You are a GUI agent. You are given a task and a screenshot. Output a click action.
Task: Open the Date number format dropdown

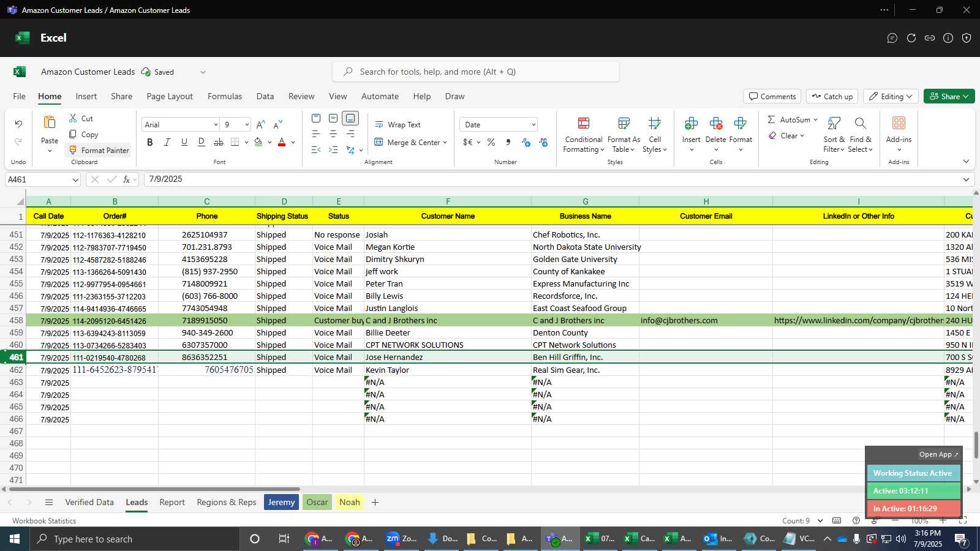[533, 124]
